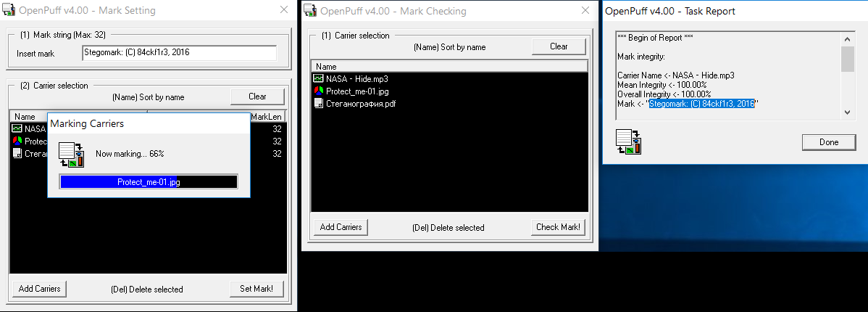Click the NASA audio icon in the Mark Setting list
Image resolution: width=868 pixels, height=312 pixels.
18,129
